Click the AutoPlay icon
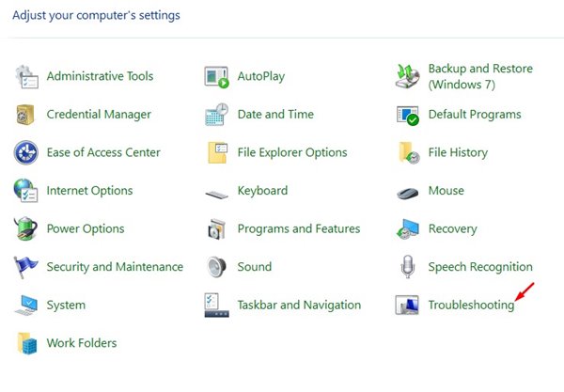Screen dimensions: 564x392 pos(217,76)
